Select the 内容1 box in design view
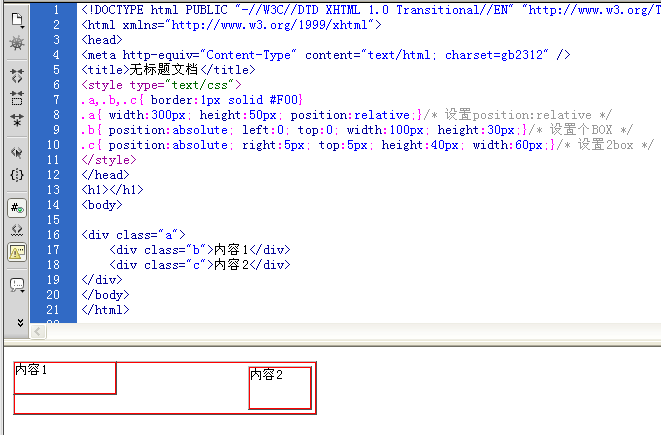This screenshot has width=661, height=435. (x=65, y=378)
